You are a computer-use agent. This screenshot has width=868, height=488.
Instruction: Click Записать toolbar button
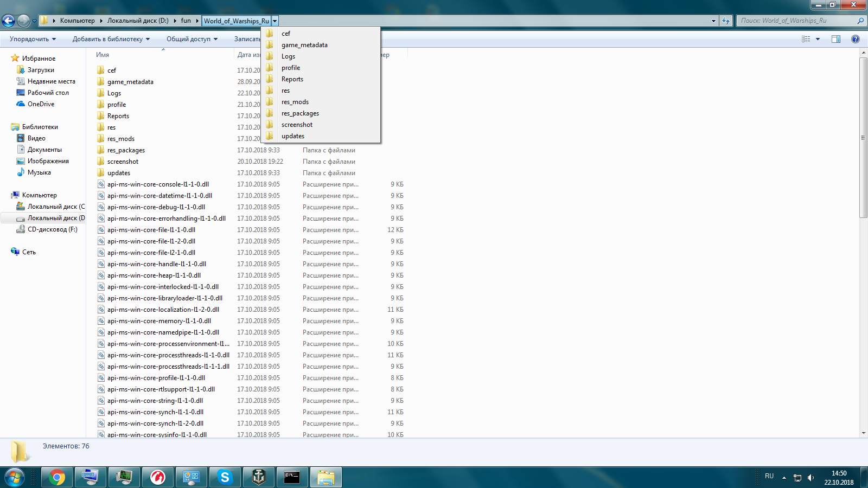click(x=247, y=39)
